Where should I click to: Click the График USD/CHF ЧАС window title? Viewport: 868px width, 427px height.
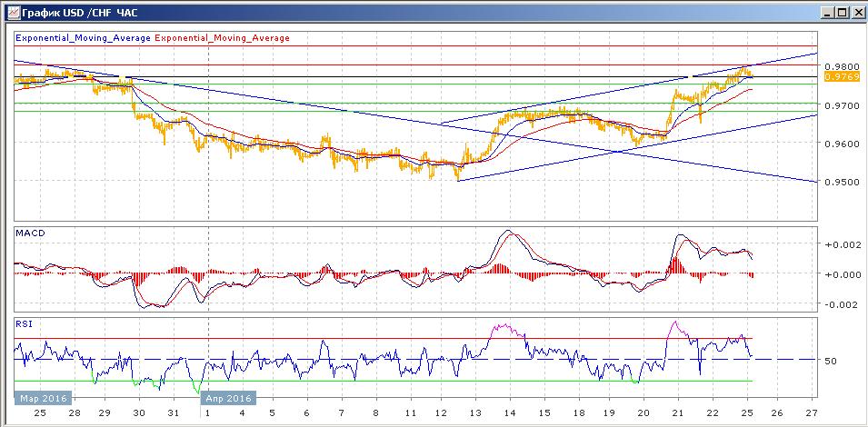click(75, 13)
